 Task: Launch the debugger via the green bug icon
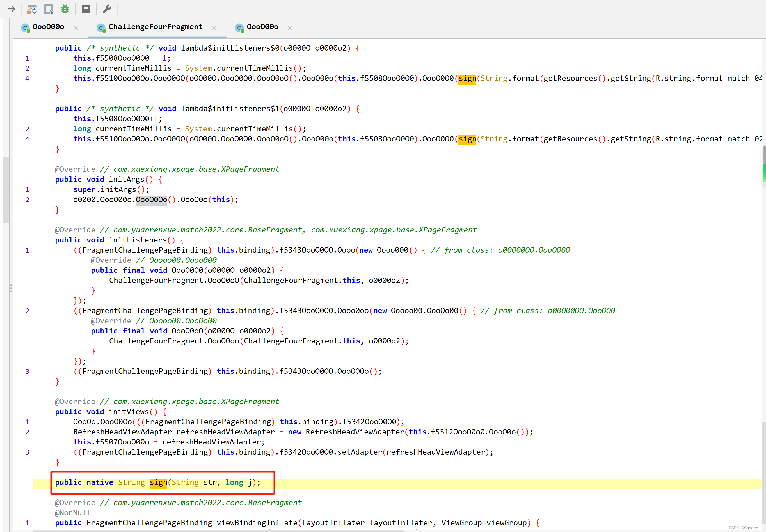pyautogui.click(x=65, y=9)
